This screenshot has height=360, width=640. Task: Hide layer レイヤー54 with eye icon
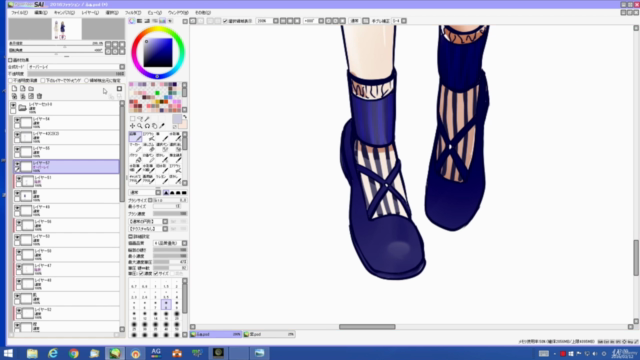click(17, 120)
